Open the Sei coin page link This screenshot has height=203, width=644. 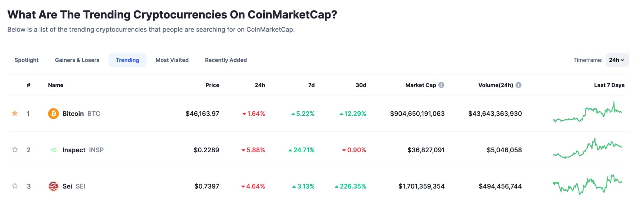(x=68, y=186)
